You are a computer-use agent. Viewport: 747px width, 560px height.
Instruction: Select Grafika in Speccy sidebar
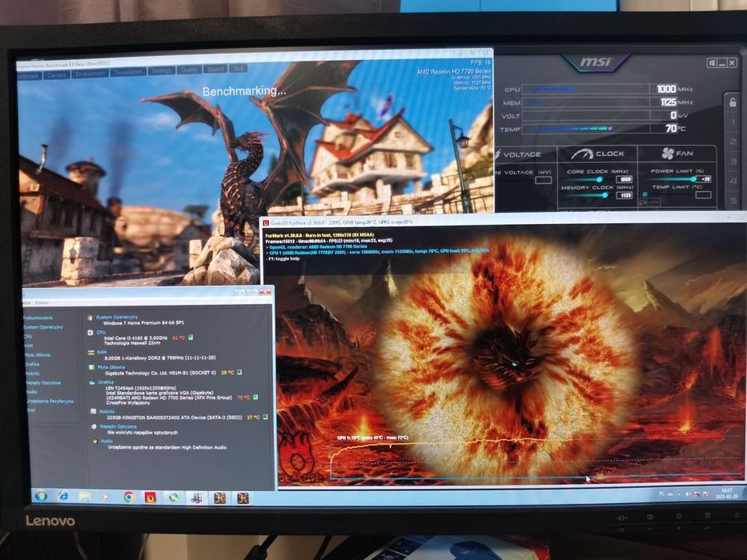pyautogui.click(x=32, y=364)
